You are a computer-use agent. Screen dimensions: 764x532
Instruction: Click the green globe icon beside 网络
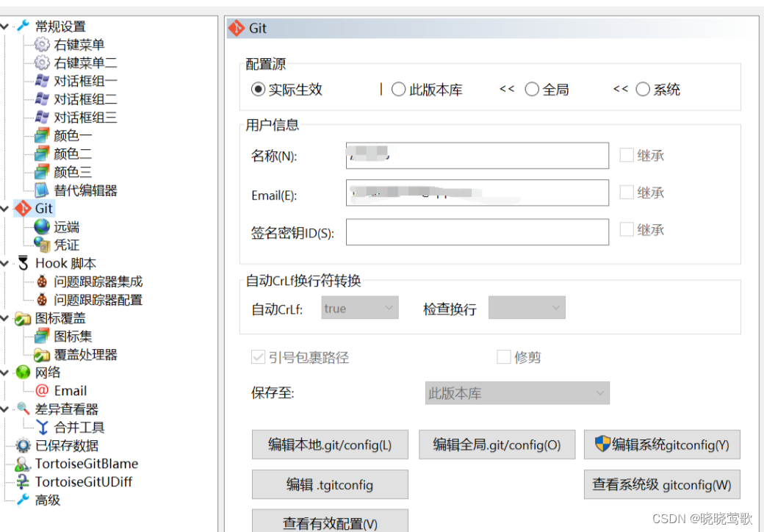tap(23, 373)
